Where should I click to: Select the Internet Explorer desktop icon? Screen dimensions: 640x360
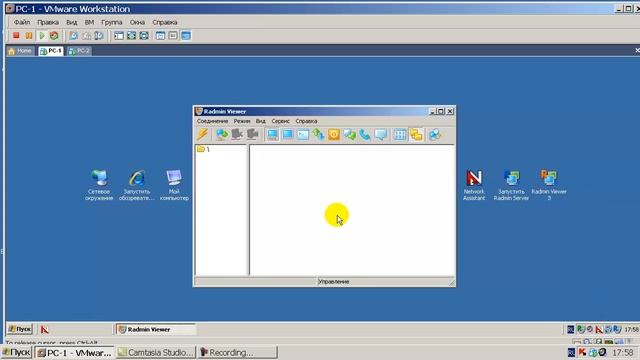point(137,185)
